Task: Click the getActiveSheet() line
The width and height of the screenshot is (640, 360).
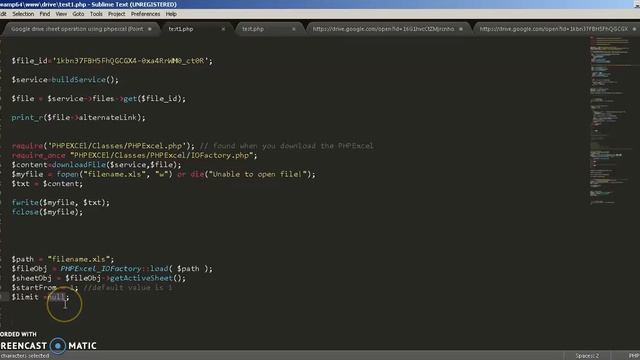Action: 98,278
